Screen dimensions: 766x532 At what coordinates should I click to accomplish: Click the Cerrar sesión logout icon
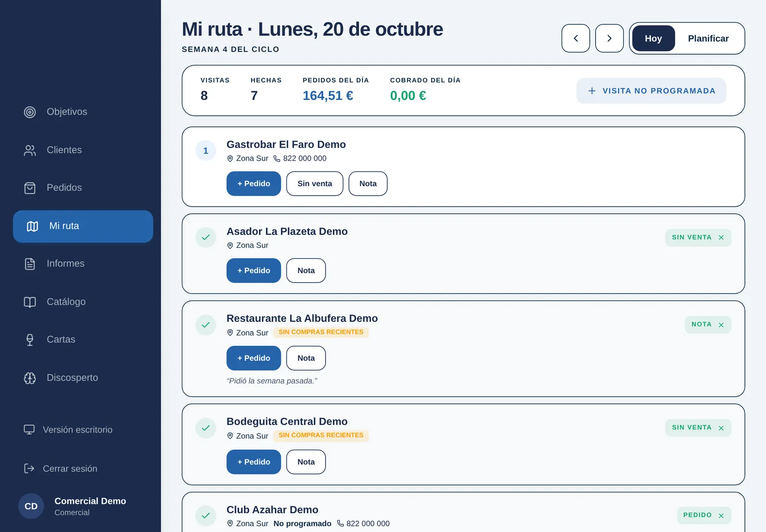tap(29, 468)
